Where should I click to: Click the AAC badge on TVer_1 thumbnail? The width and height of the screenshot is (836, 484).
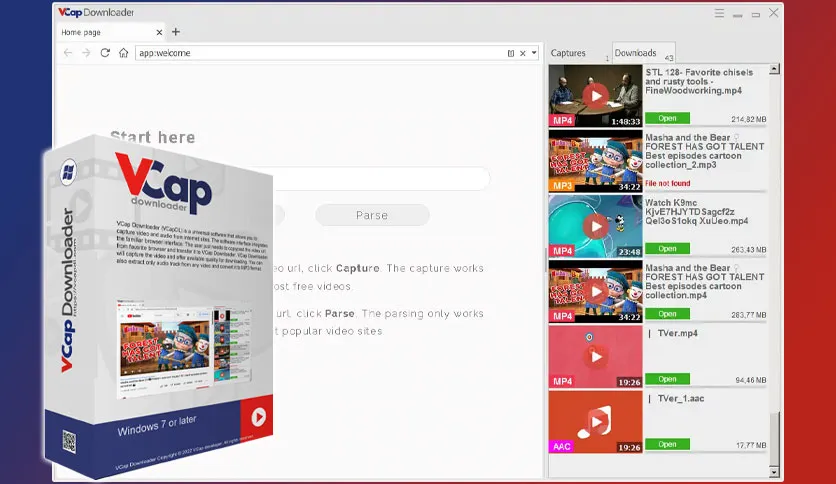pyautogui.click(x=562, y=447)
